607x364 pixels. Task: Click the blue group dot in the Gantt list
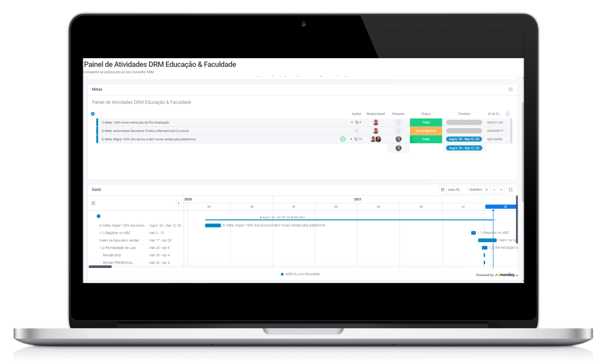point(98,216)
